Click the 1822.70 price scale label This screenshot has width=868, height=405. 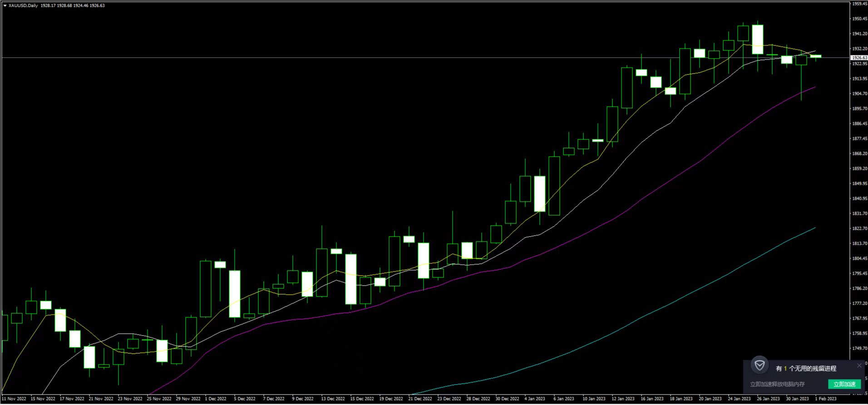click(x=859, y=228)
